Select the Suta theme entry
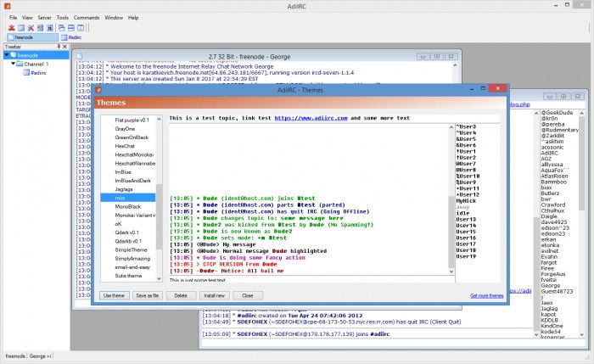Image resolution: width=594 pixels, height=364 pixels. pyautogui.click(x=128, y=276)
